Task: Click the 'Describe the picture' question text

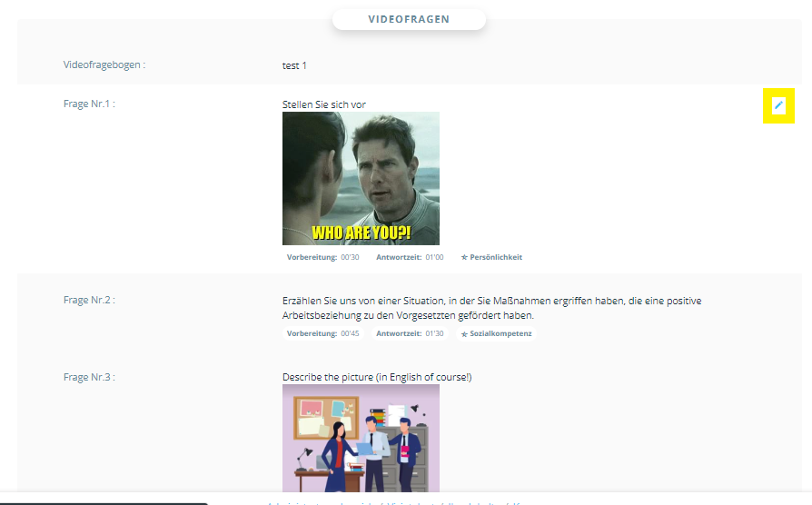Action: point(377,377)
